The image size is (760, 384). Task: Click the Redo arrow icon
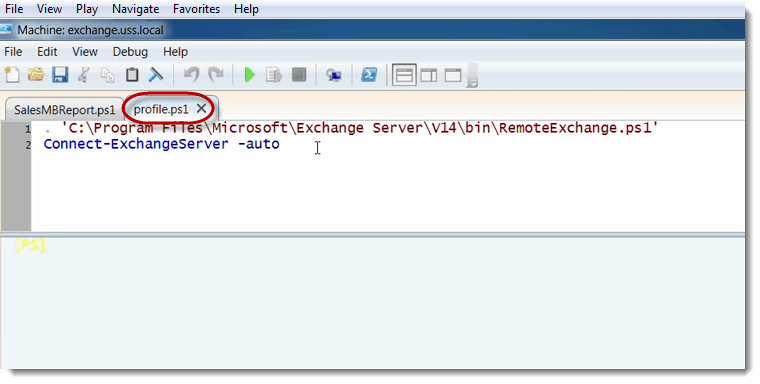(x=216, y=75)
